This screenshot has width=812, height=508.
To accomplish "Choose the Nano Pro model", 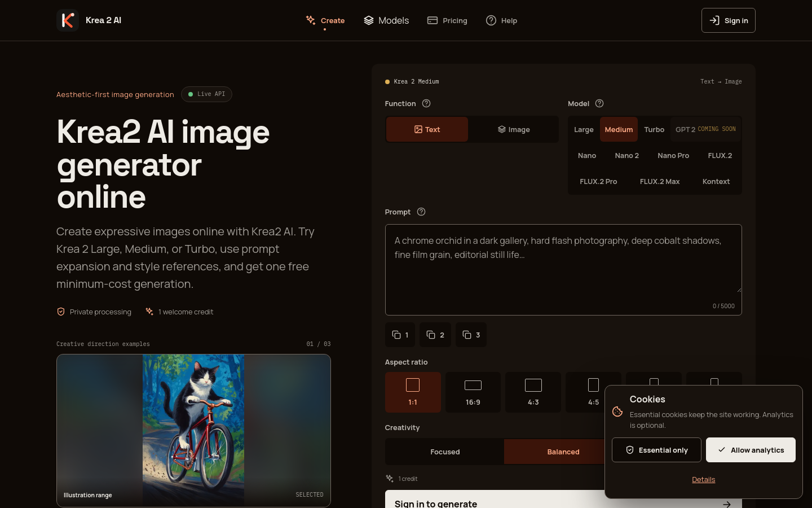I will click(673, 155).
